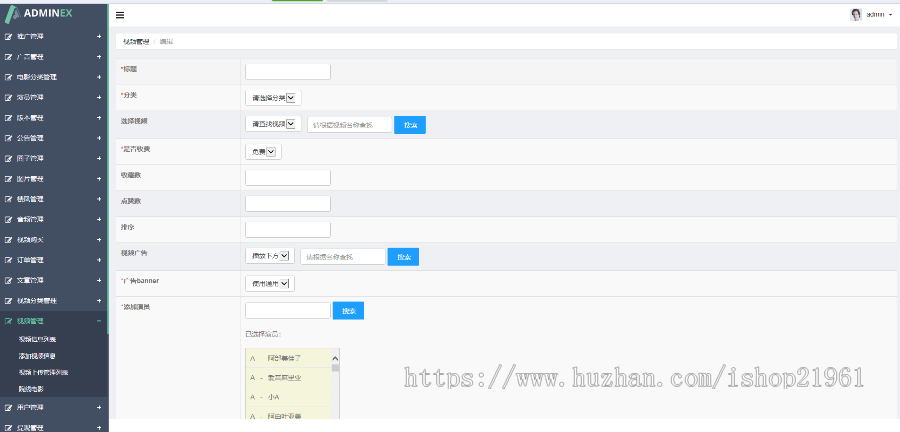The image size is (900, 432).
Task: Expand 广告管理 with its plus sign
Action: click(99, 57)
